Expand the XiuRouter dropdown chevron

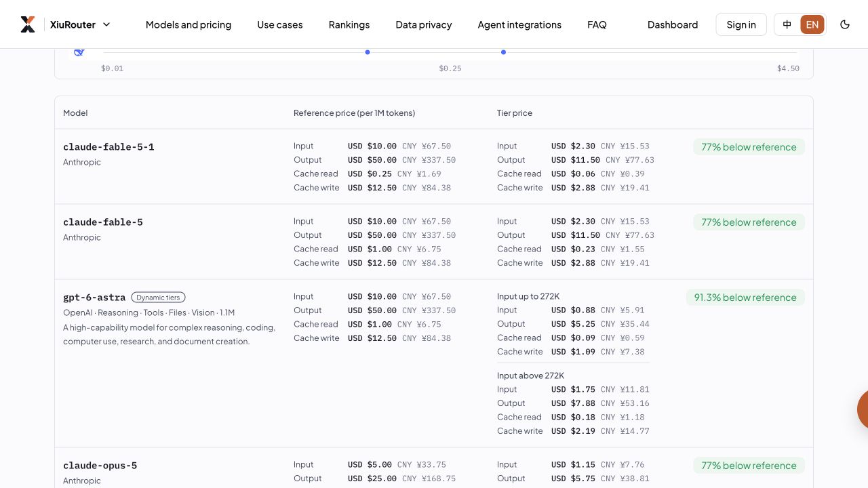[x=106, y=24]
